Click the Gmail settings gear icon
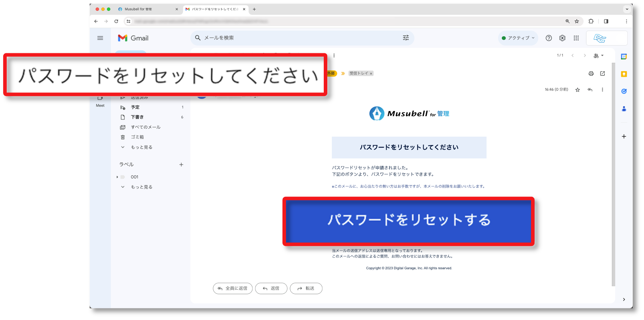 (x=562, y=38)
